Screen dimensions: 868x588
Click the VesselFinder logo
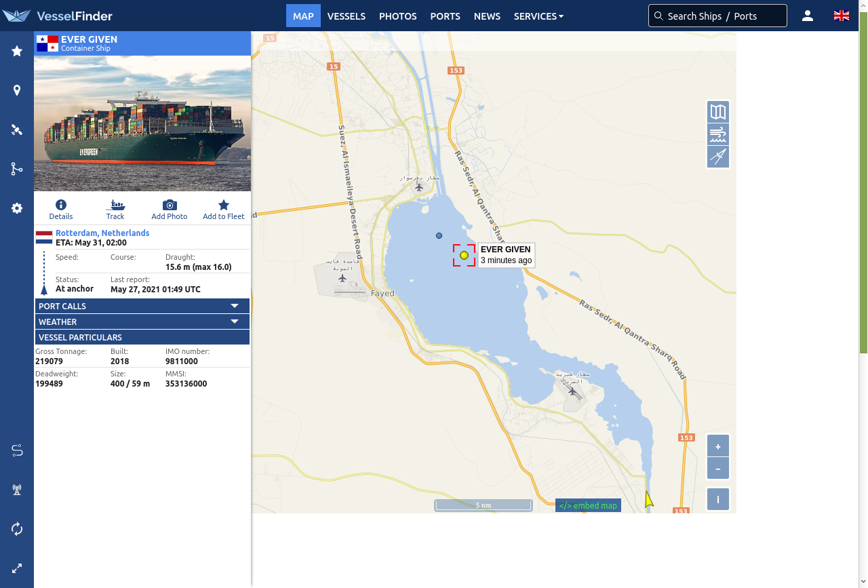tap(57, 16)
